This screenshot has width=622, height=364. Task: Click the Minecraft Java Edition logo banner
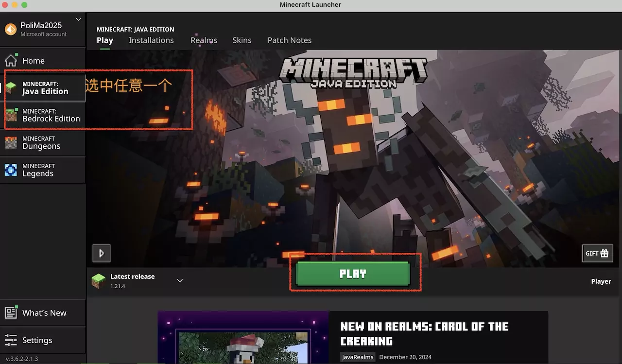coord(354,73)
